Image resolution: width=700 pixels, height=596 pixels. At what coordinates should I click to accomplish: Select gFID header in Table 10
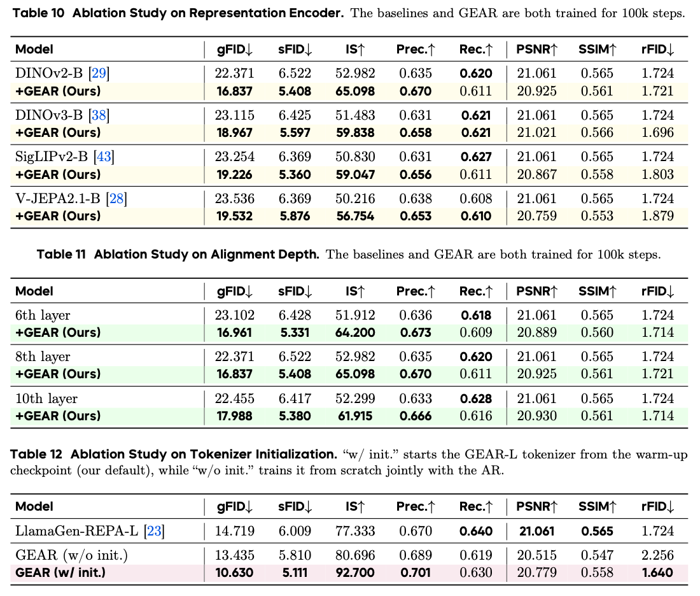click(235, 49)
